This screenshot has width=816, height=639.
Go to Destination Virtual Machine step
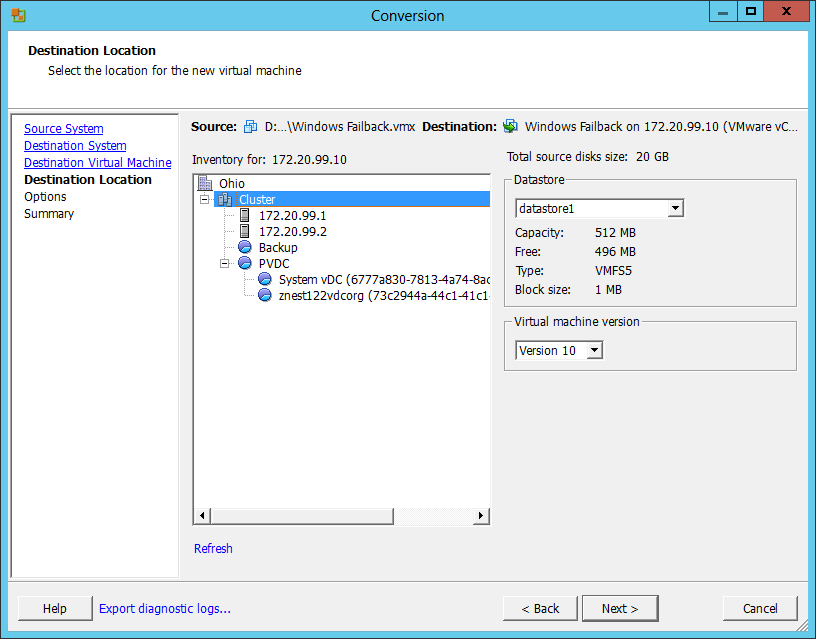tap(97, 162)
